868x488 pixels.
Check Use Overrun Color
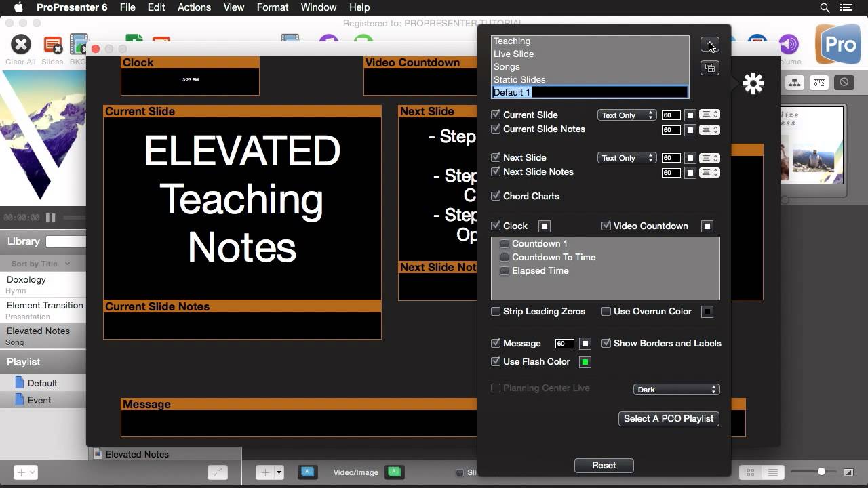tap(606, 311)
